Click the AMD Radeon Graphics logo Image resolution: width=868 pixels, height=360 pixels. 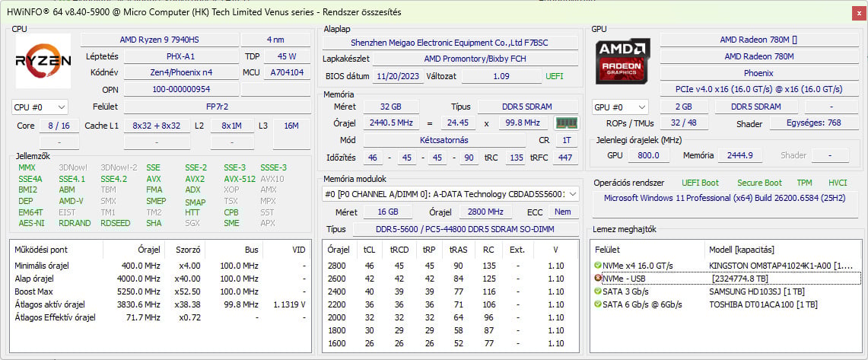623,61
